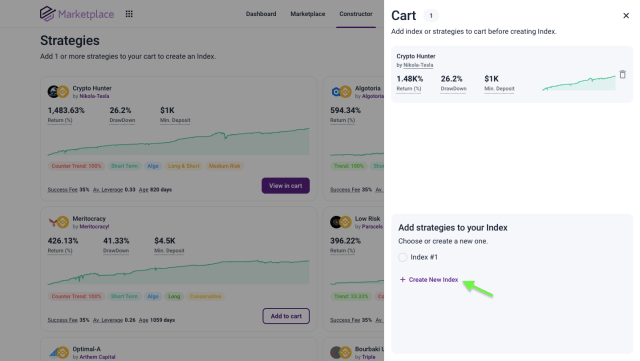640x361 pixels.
Task: Delete Crypto Hunter from cart via trash icon
Action: 622,74
